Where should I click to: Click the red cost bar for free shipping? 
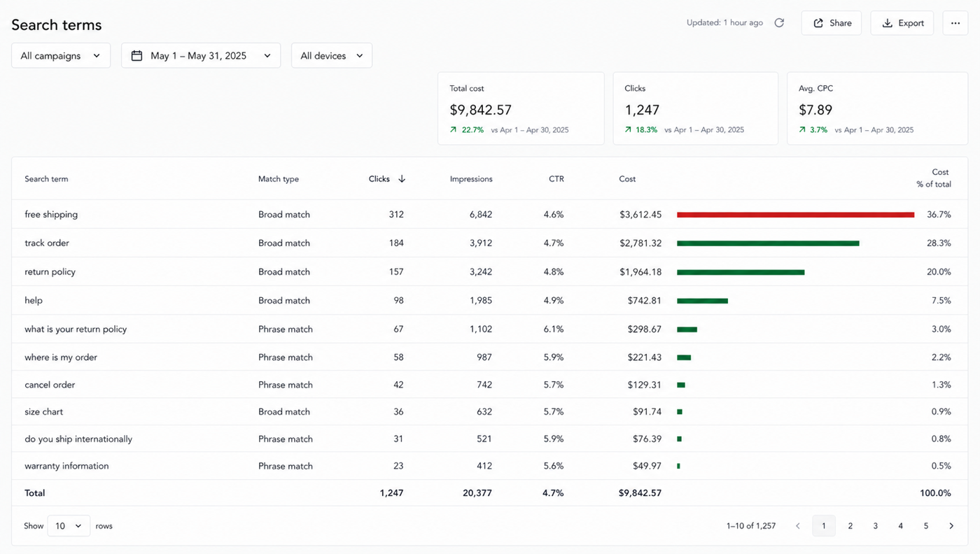[795, 215]
